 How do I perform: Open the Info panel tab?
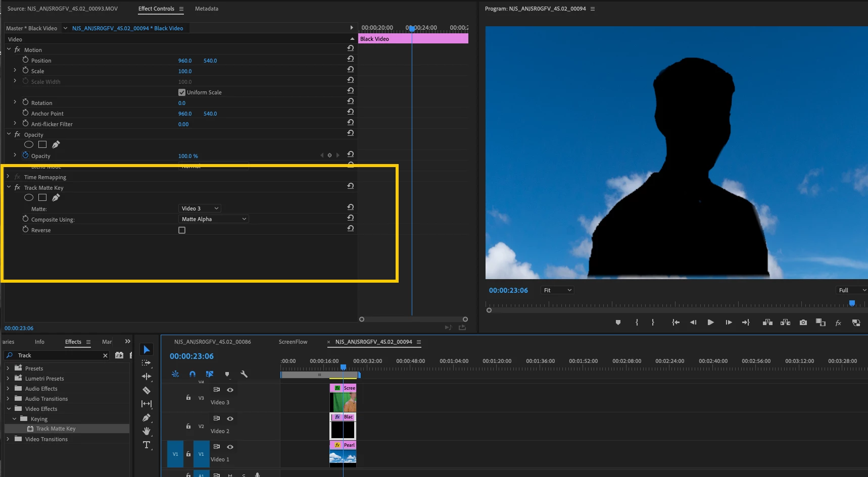[x=39, y=342]
